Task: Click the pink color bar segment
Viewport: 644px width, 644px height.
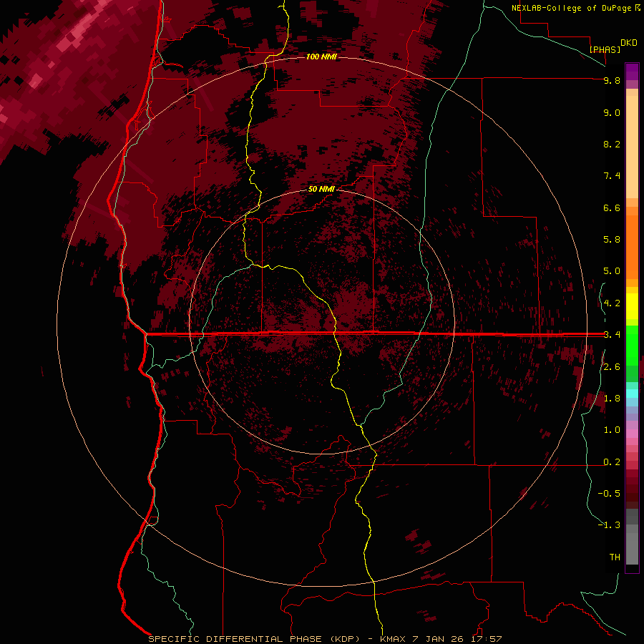Action: [x=632, y=434]
